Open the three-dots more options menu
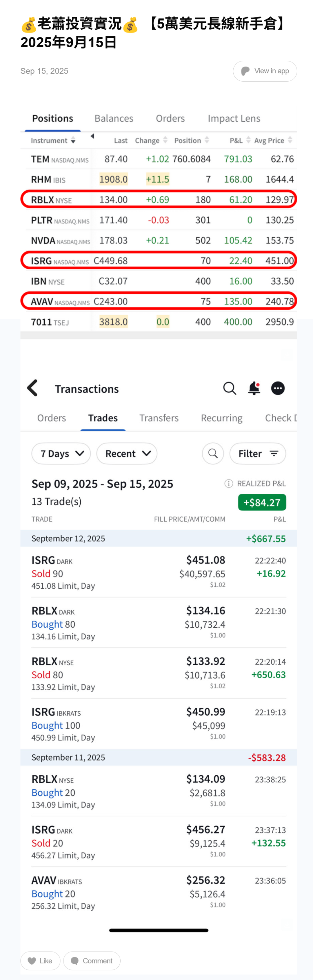The image size is (313, 980). point(278,388)
